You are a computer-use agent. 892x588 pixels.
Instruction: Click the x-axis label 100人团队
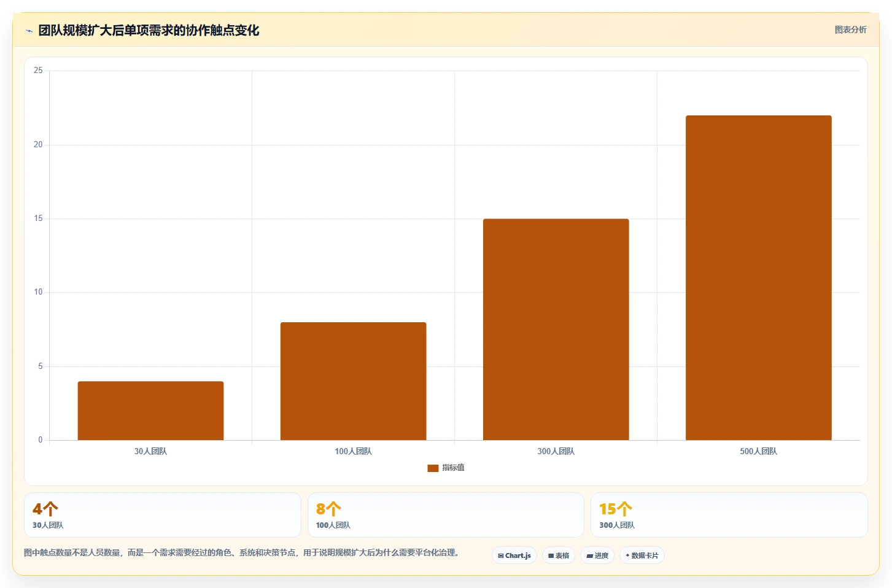[x=353, y=451]
